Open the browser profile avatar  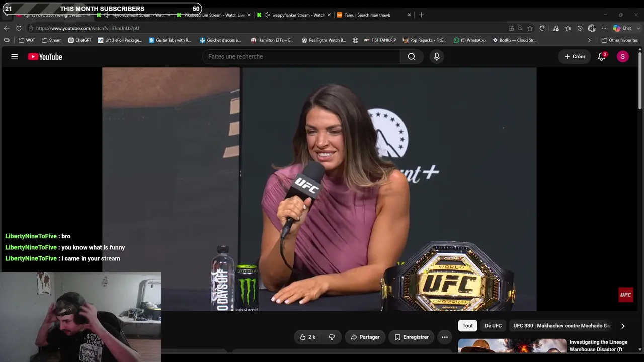tap(592, 28)
